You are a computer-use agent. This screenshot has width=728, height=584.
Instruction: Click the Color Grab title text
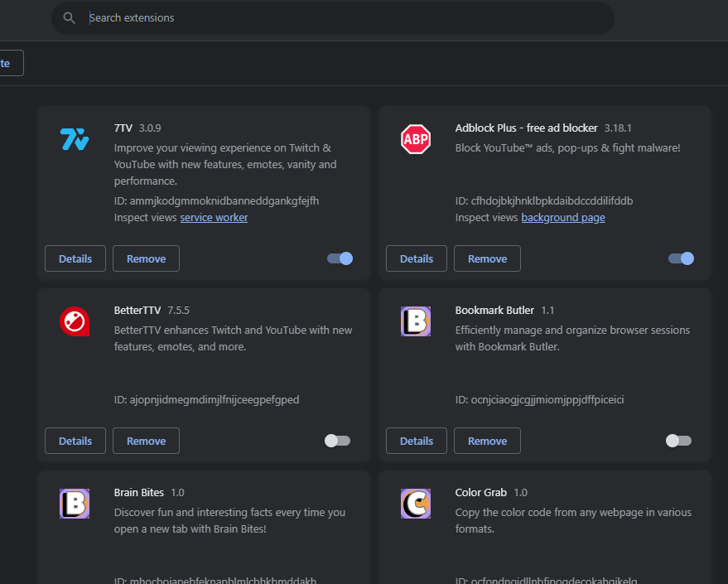[x=481, y=493]
